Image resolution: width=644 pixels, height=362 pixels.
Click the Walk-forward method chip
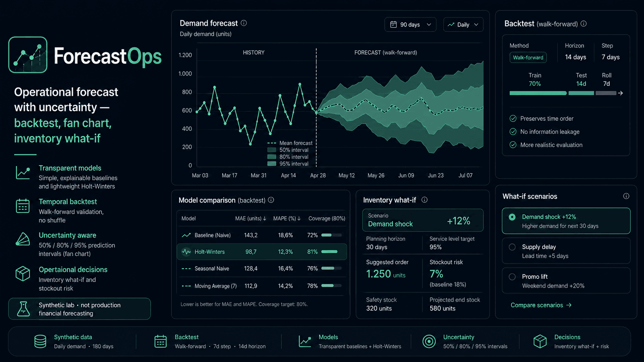(x=528, y=57)
